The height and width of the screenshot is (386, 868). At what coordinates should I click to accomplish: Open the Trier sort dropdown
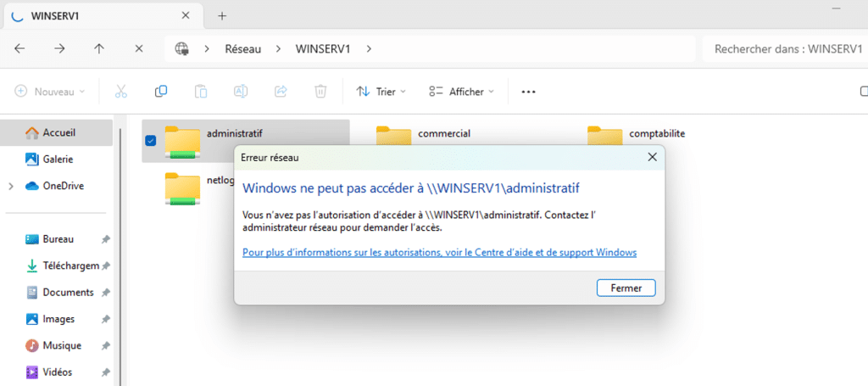click(x=381, y=92)
